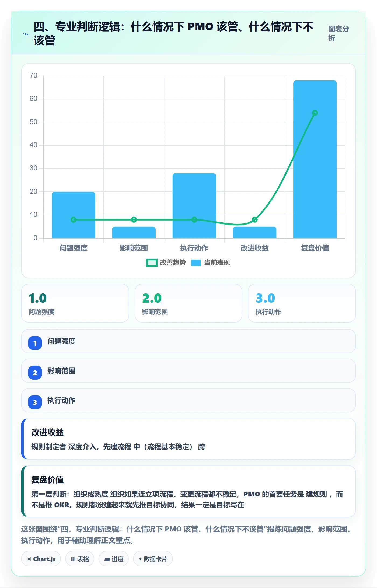Click the short blue bar above 改进收益
Viewport: 377px width, 588px height.
[x=254, y=232]
